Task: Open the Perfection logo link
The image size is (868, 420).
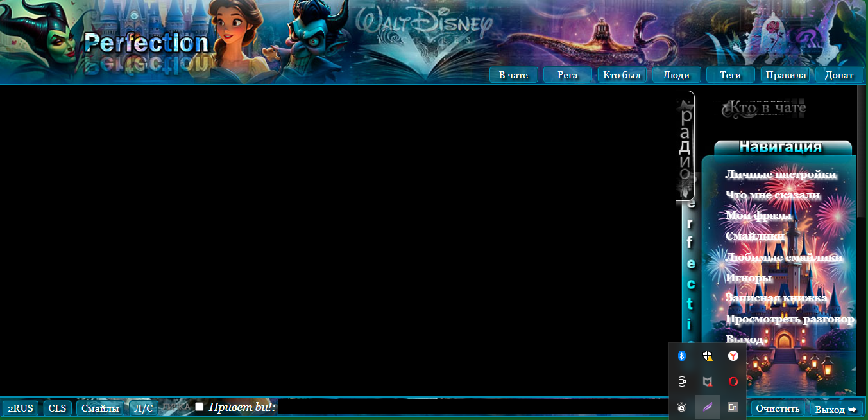Action: [x=146, y=43]
